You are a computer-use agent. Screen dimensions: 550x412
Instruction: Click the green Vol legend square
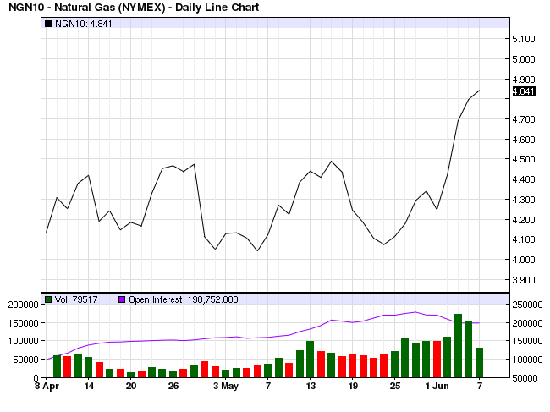pyautogui.click(x=48, y=299)
